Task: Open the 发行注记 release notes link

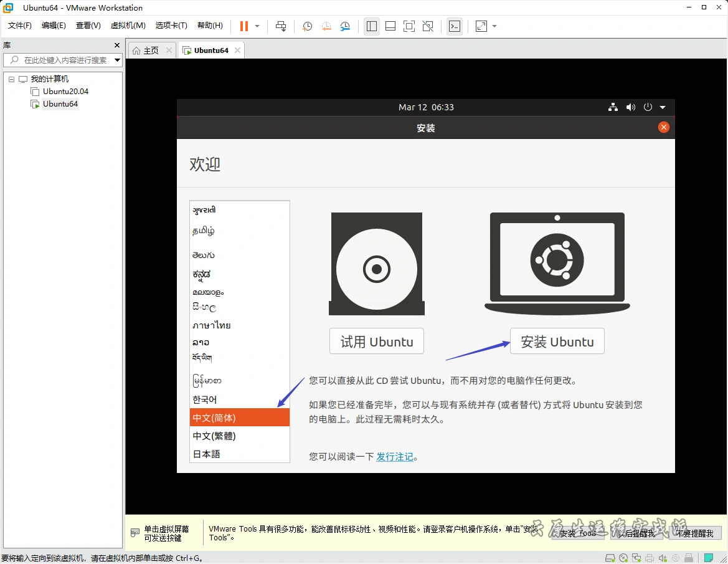Action: (395, 457)
